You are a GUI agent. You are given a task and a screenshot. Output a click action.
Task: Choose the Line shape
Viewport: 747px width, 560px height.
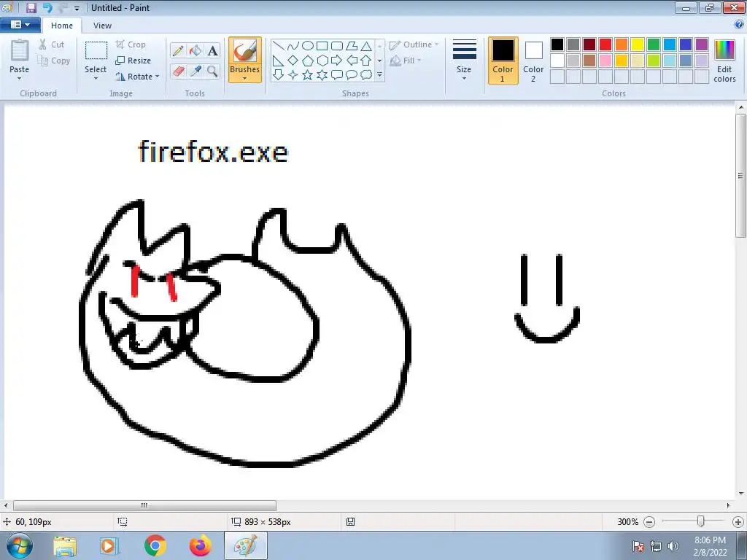(279, 46)
